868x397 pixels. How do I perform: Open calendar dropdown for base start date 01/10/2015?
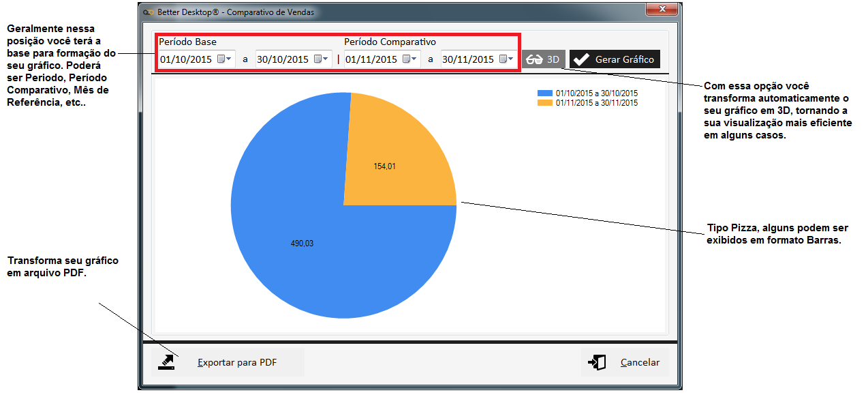point(225,59)
